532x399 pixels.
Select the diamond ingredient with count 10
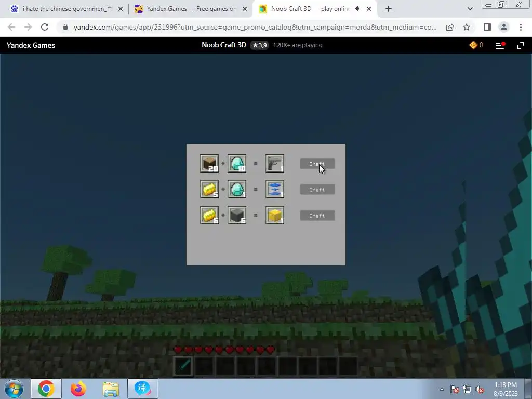pos(237,164)
